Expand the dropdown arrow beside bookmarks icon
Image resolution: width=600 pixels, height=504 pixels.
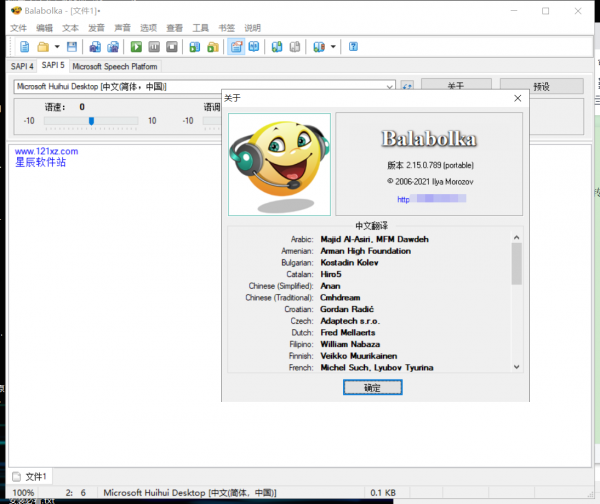pyautogui.click(x=333, y=47)
